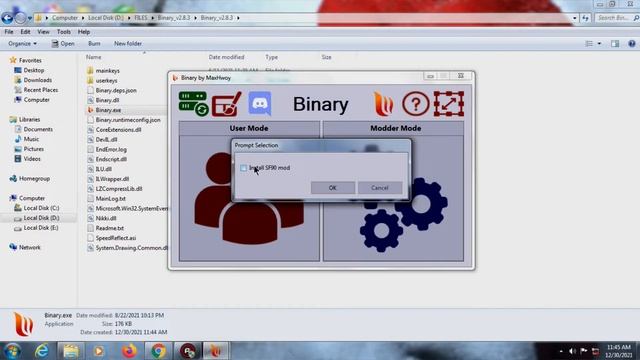The image size is (640, 360).
Task: Click the Open toolbar button
Action: click(63, 43)
